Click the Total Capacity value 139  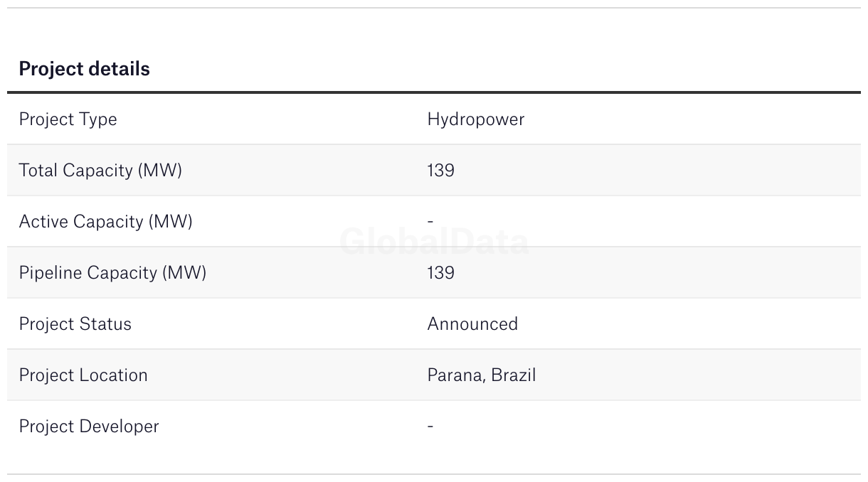pos(441,171)
